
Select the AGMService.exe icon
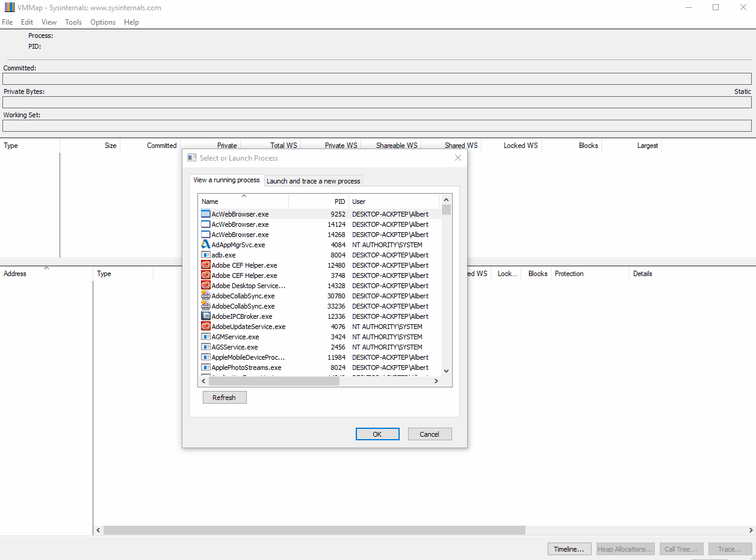(206, 337)
